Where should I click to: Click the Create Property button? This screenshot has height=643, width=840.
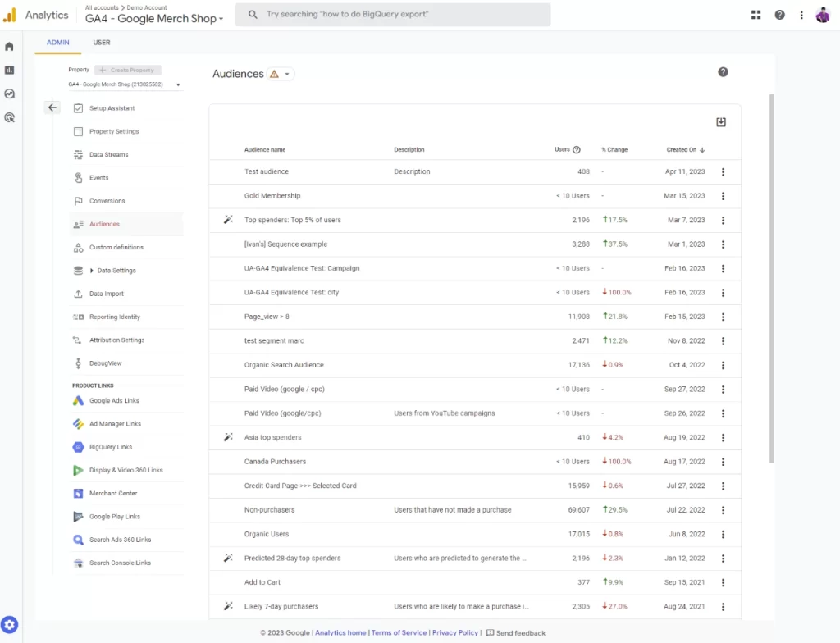point(127,71)
